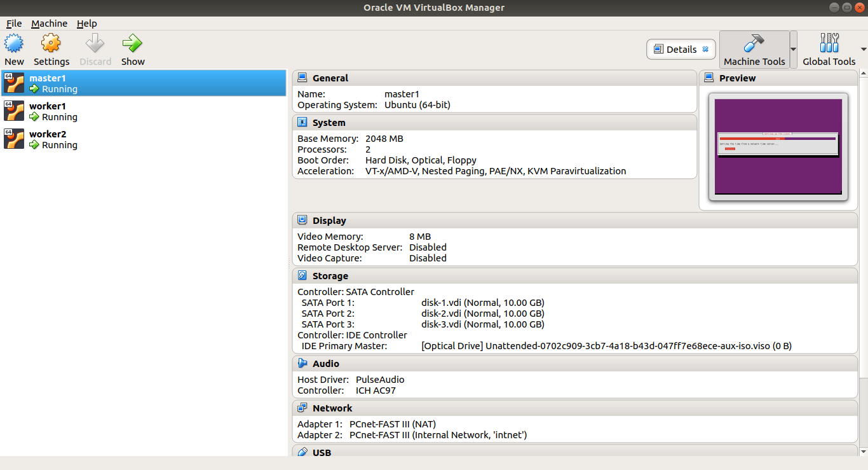
Task: Click the worker2 VM OS icon
Action: point(14,139)
